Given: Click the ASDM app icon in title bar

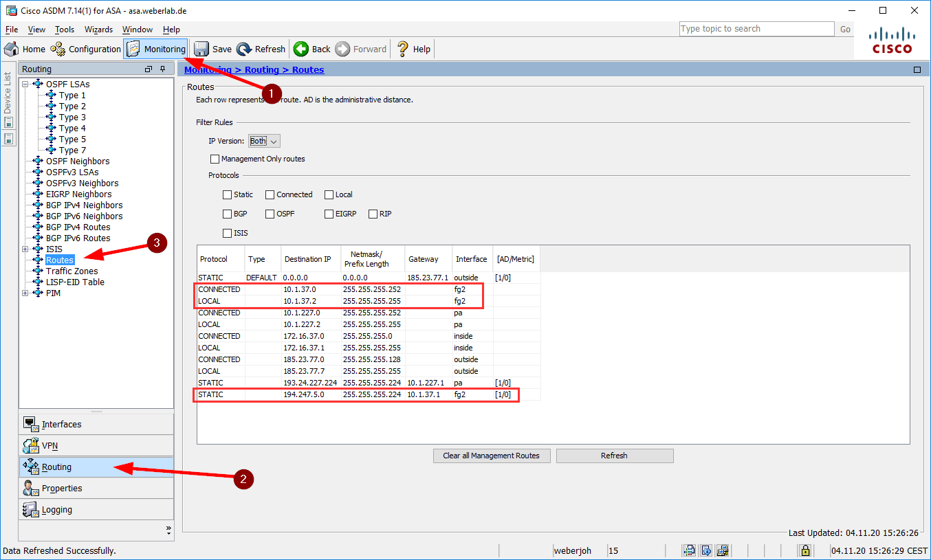Looking at the screenshot, I should [11, 11].
